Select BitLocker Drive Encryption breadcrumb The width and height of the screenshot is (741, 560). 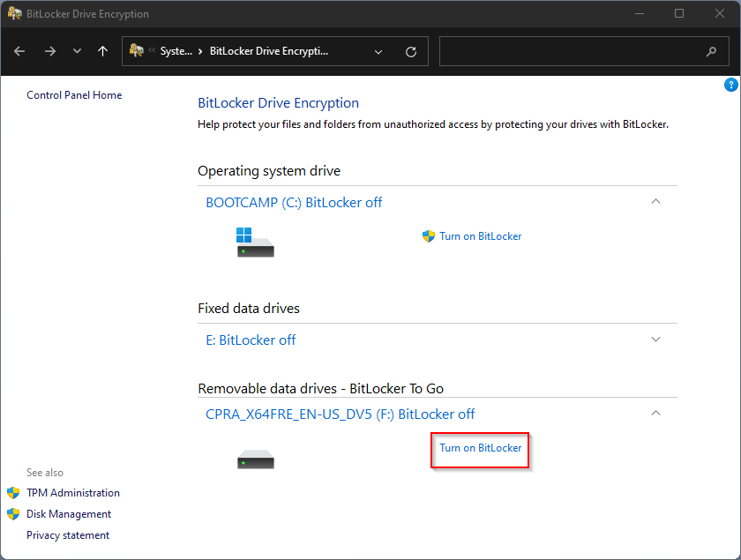pos(268,51)
